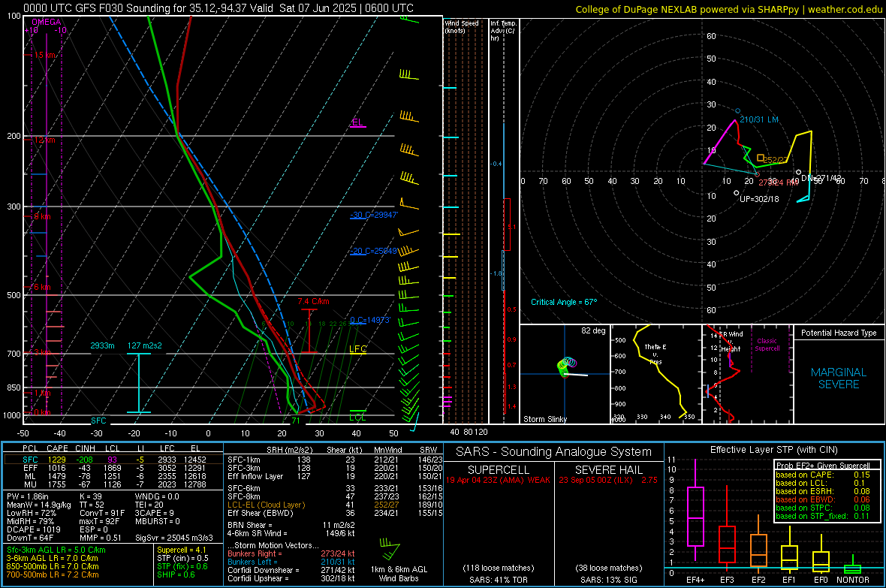Click the 'Critical Angle = 67°' text
The image size is (886, 588).
click(x=564, y=302)
